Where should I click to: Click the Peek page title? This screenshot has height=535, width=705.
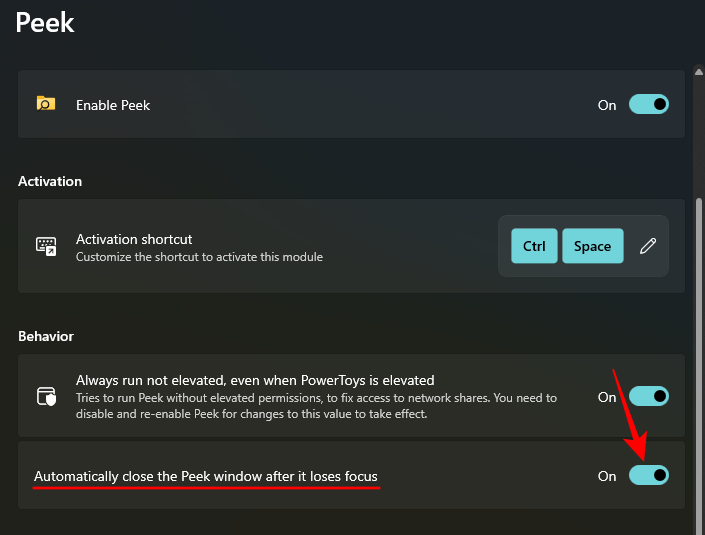tap(45, 22)
